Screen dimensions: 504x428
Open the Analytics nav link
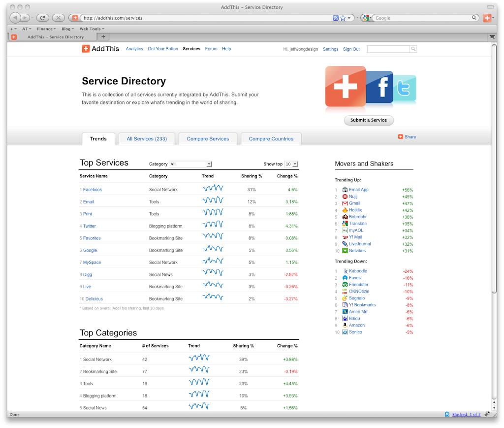134,49
